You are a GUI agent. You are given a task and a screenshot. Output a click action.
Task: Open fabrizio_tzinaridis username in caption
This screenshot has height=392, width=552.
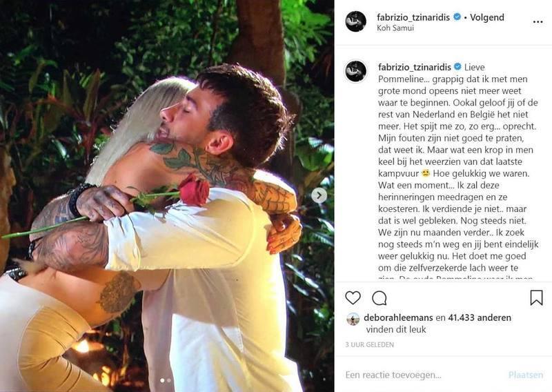pyautogui.click(x=415, y=67)
